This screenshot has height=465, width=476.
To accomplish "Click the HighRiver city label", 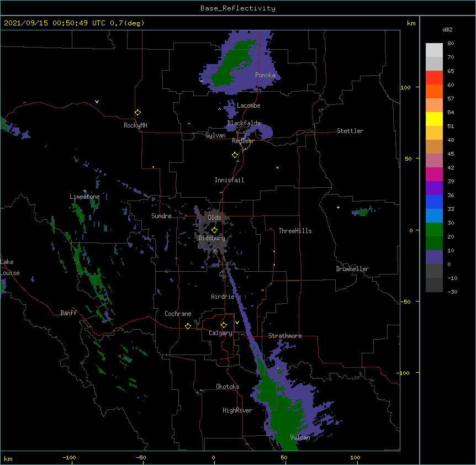I will (x=237, y=410).
